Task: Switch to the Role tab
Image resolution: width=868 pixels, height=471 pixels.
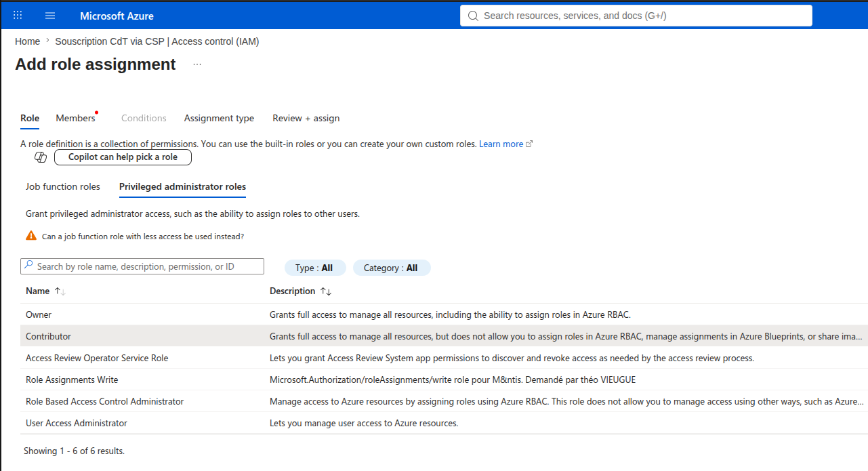Action: point(30,118)
